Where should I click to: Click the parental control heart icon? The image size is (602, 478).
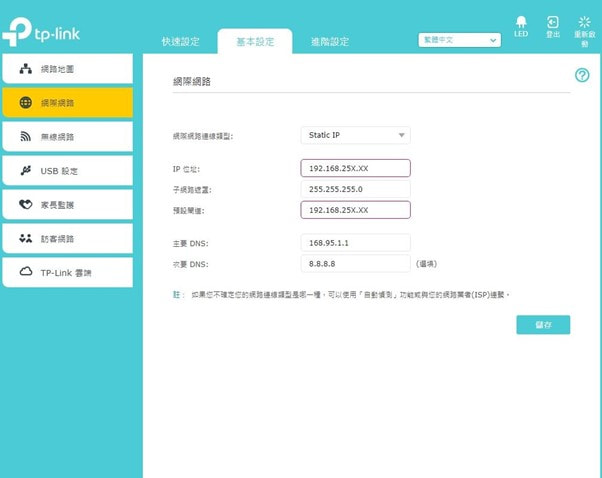point(26,204)
